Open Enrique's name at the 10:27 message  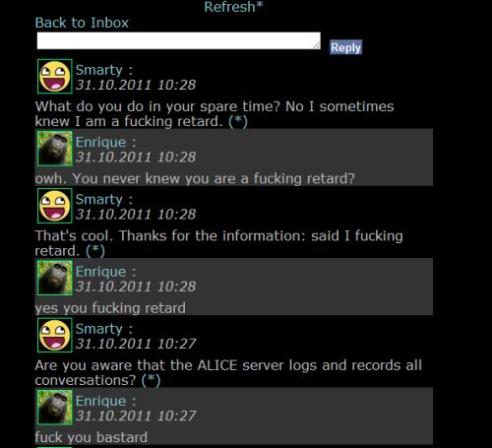[x=101, y=401]
